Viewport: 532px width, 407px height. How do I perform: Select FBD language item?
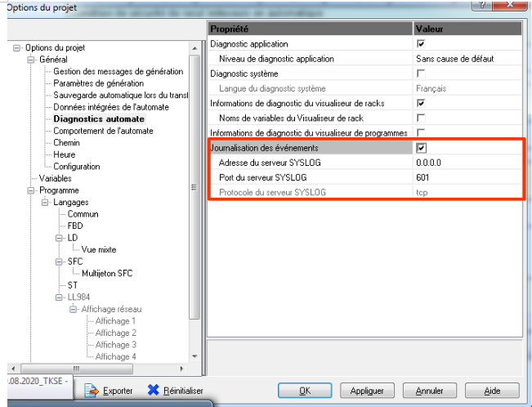tap(75, 226)
